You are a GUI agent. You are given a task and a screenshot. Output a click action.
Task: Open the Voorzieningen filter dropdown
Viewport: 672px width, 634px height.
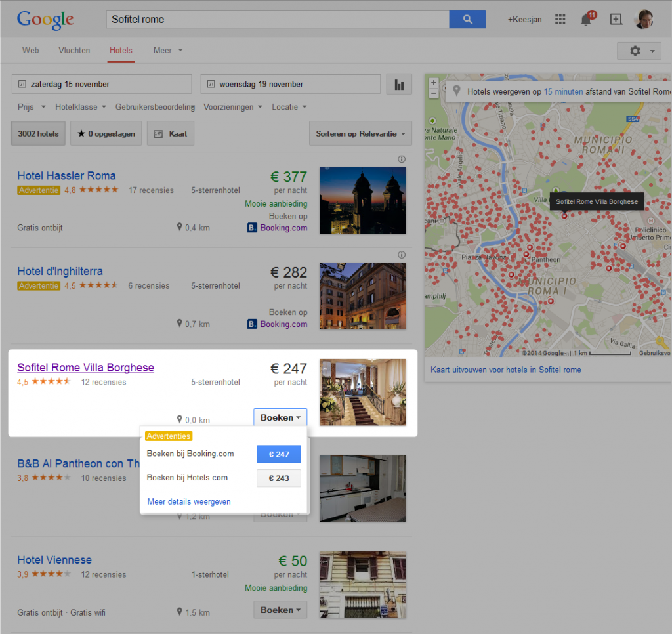coord(233,107)
